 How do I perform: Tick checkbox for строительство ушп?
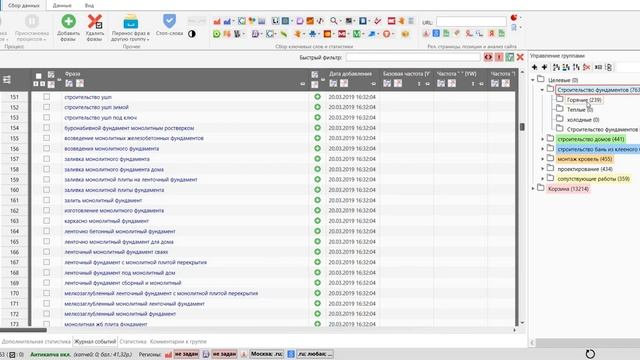[x=47, y=97]
